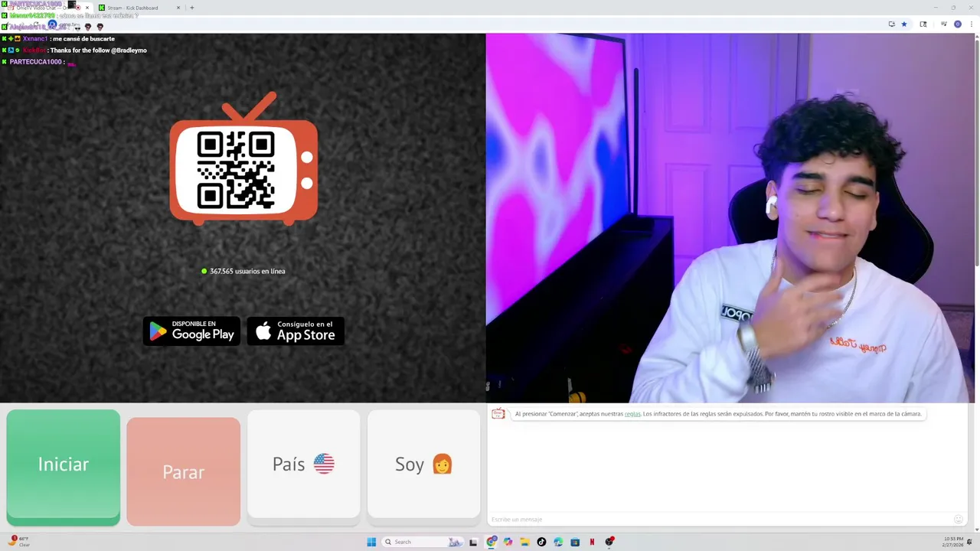Viewport: 980px width, 551px height.
Task: Open the OBS recording taskbar icon
Action: click(x=609, y=542)
